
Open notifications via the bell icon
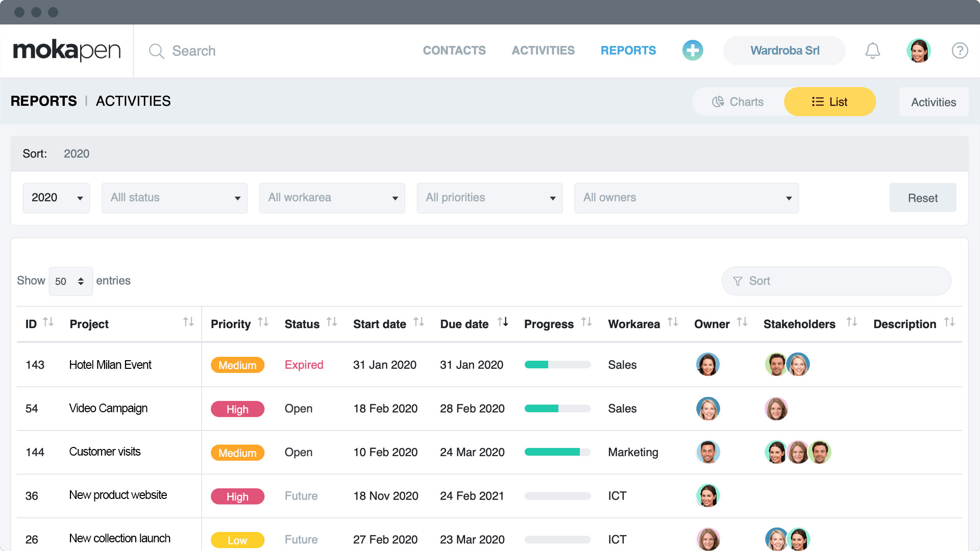tap(873, 51)
